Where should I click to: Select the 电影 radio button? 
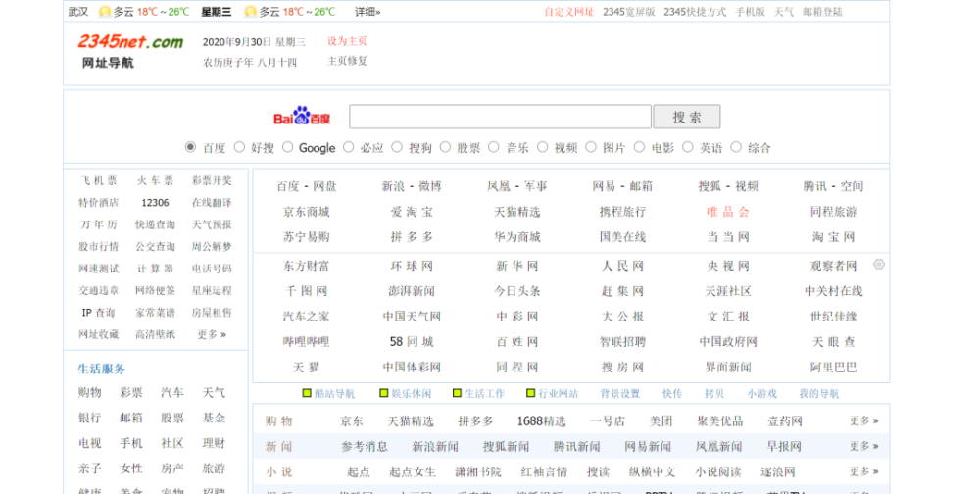639,147
